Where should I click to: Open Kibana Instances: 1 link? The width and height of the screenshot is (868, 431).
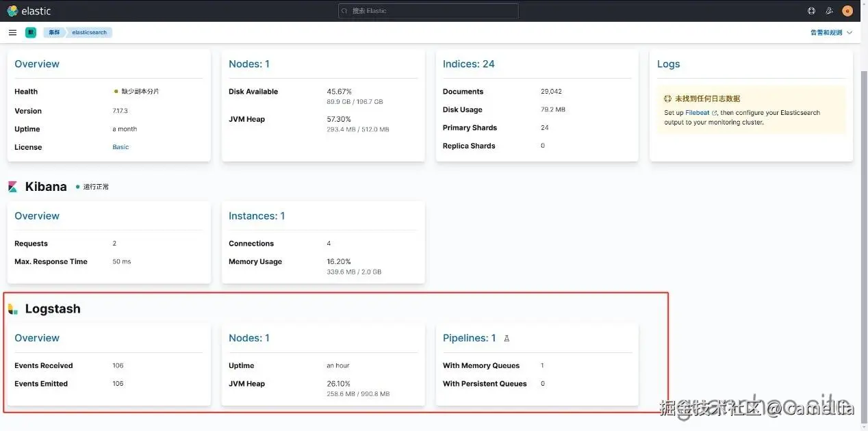pyautogui.click(x=257, y=216)
